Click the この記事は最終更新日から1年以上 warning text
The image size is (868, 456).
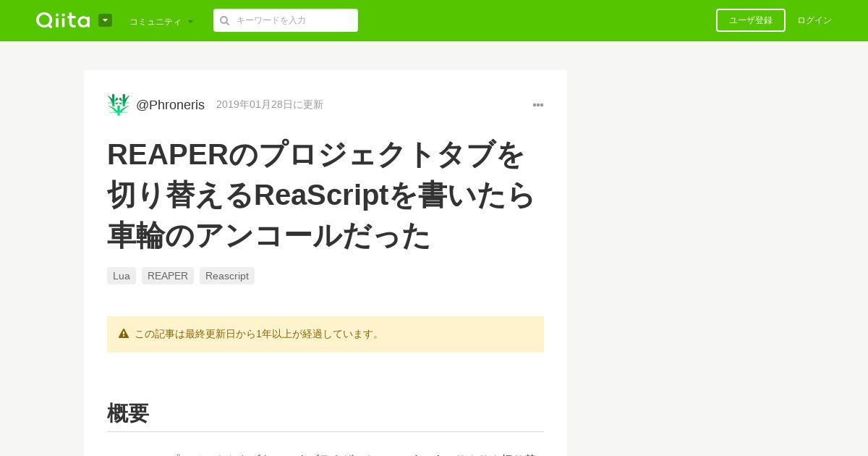pyautogui.click(x=258, y=334)
